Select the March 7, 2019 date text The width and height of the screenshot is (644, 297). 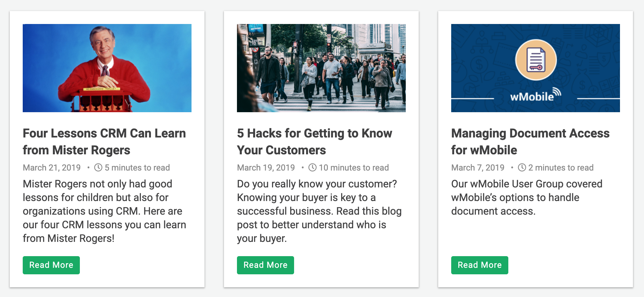point(478,168)
